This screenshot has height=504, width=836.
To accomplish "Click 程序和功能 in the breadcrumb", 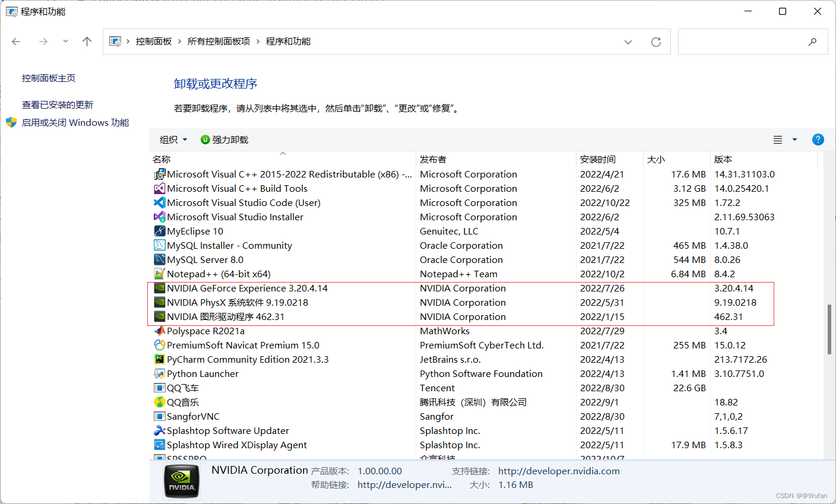I will (288, 42).
